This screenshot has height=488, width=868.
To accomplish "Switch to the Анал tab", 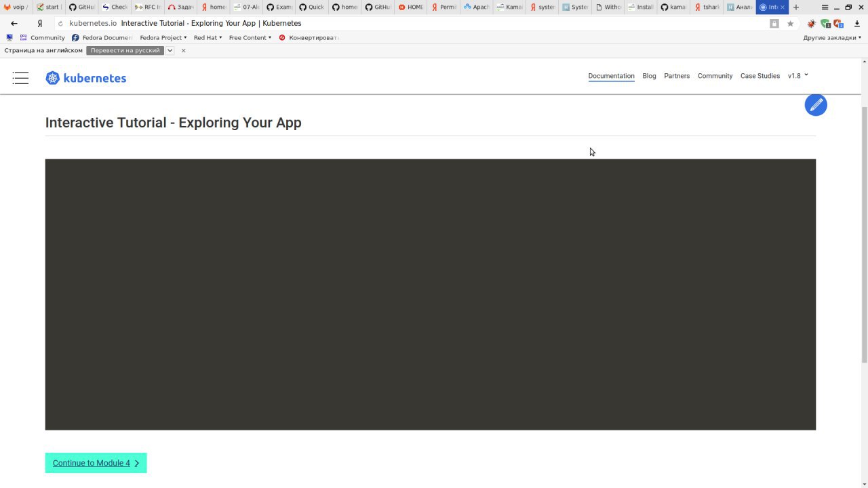I will 739,7.
